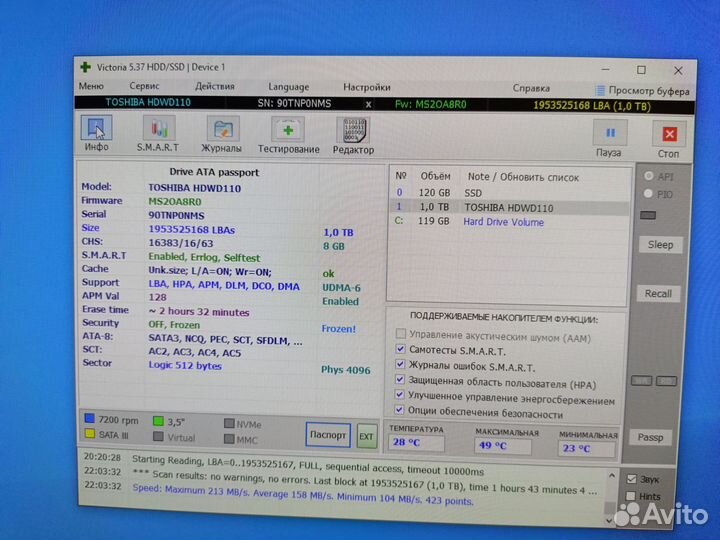Open the Редактор hex editor icon
The width and height of the screenshot is (720, 540).
[353, 131]
